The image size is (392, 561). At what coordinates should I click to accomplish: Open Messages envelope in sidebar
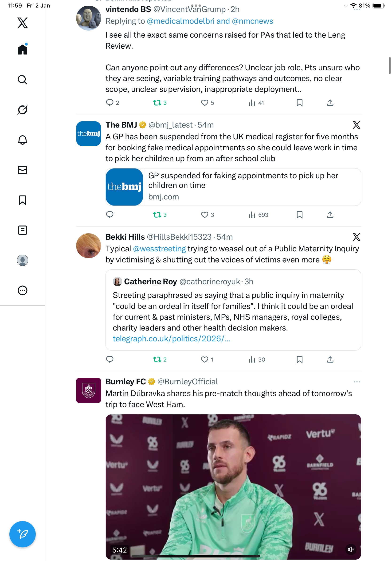pyautogui.click(x=23, y=170)
